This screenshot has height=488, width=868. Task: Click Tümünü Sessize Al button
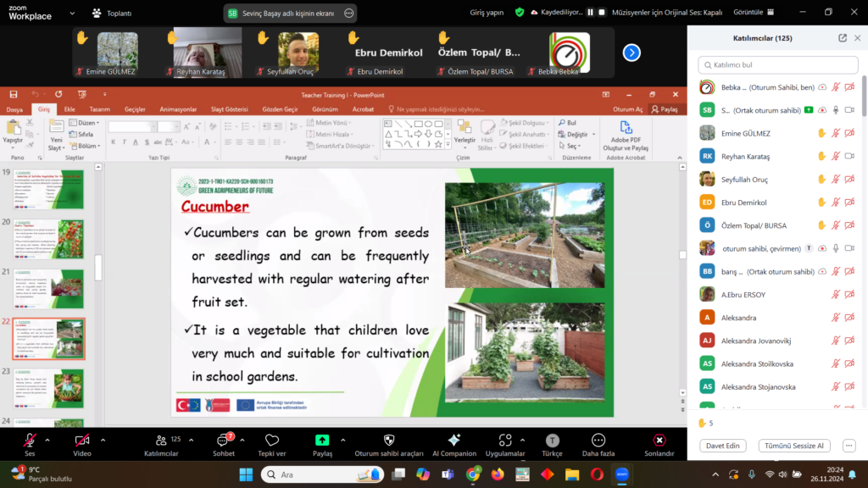click(x=794, y=446)
